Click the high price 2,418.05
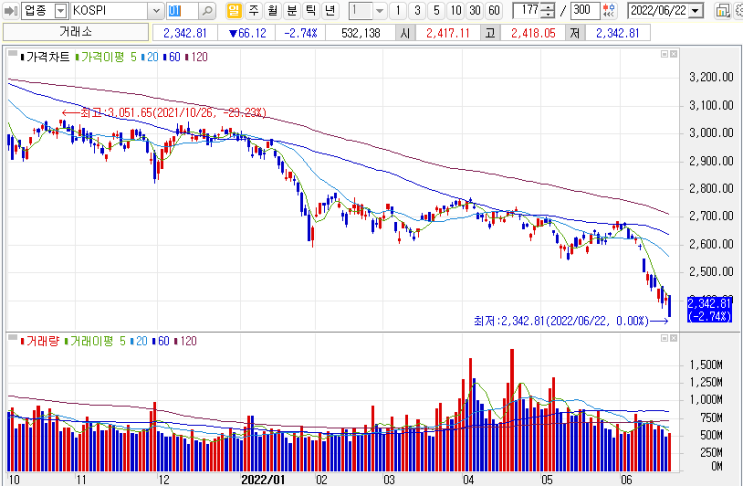 (533, 33)
